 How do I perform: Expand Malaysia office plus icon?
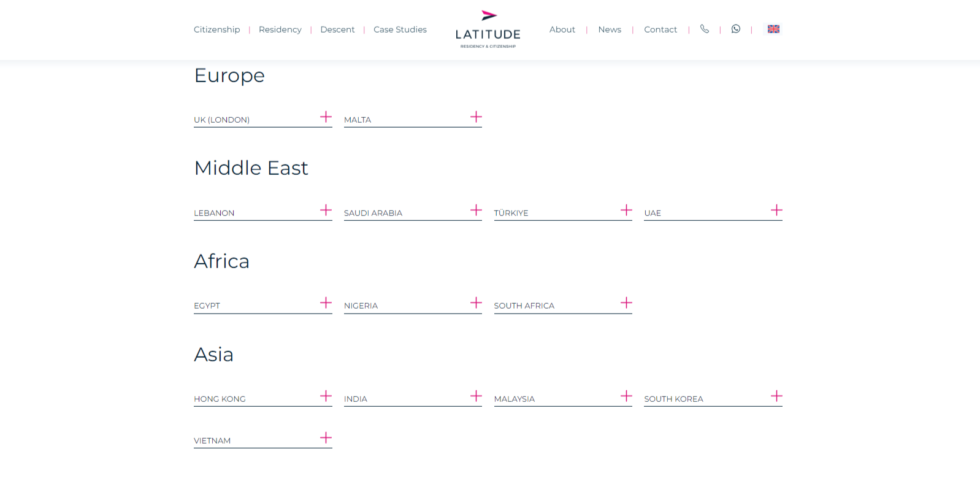click(626, 396)
